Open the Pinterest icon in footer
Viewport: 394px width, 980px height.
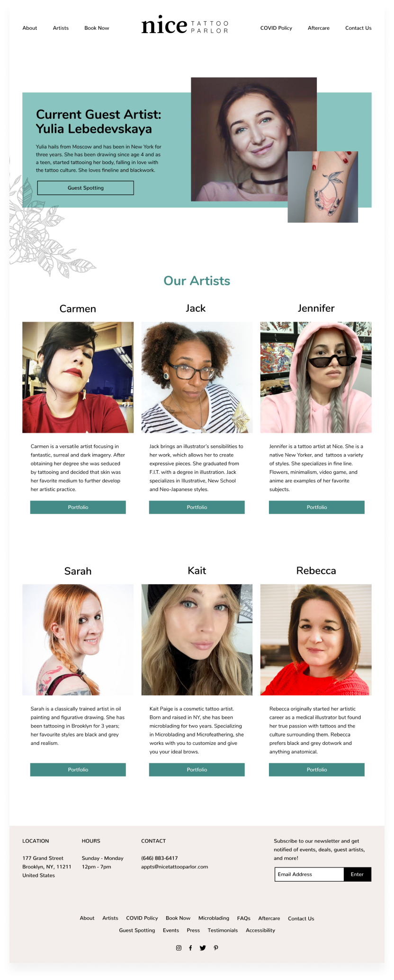(216, 948)
